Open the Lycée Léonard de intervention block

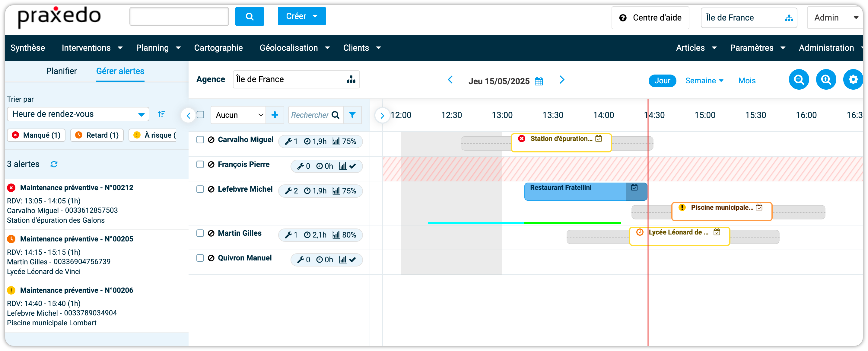click(679, 236)
